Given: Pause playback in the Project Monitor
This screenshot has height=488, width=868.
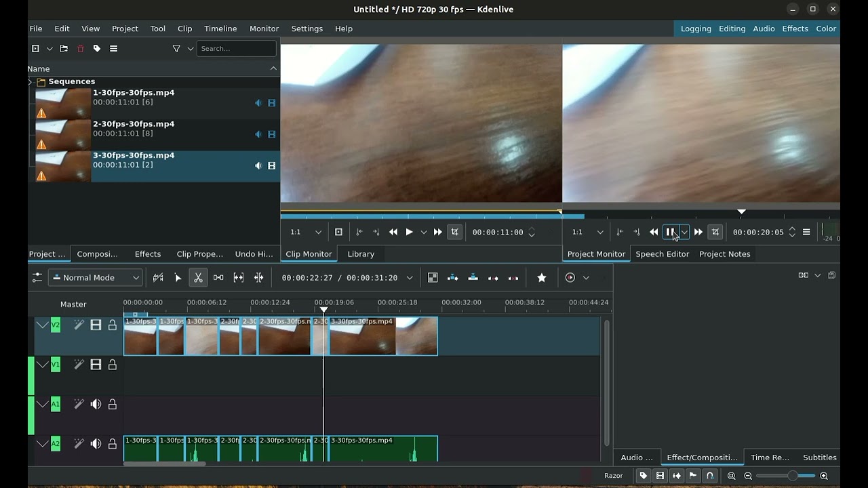Looking at the screenshot, I should (x=670, y=232).
